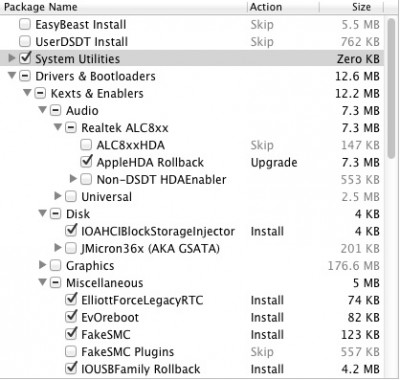The height and width of the screenshot is (380, 400).
Task: Uncheck IOAHCIBlockStorageInjector
Action: coord(71,231)
